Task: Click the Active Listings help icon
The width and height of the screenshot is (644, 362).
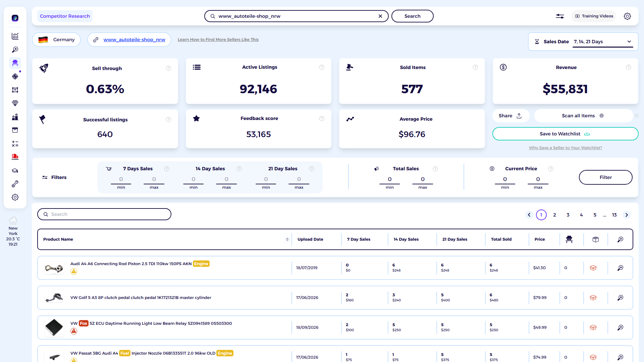Action: [322, 67]
